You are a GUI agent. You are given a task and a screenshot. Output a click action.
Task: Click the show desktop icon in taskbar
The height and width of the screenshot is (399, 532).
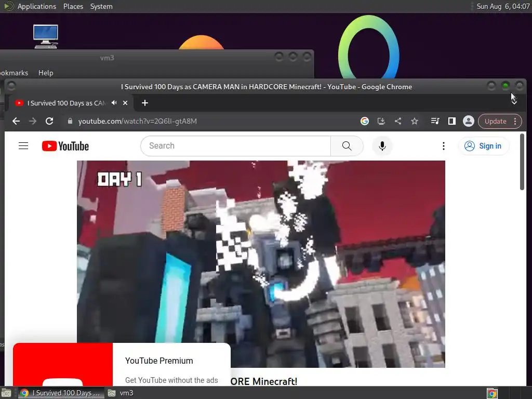point(6,393)
